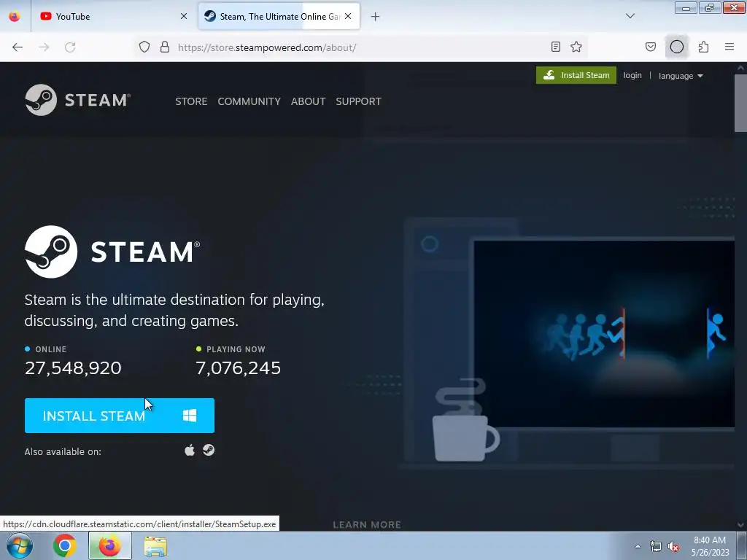Select the Steam, The Ultimate Online Game tab
The image size is (747, 560).
(279, 16)
